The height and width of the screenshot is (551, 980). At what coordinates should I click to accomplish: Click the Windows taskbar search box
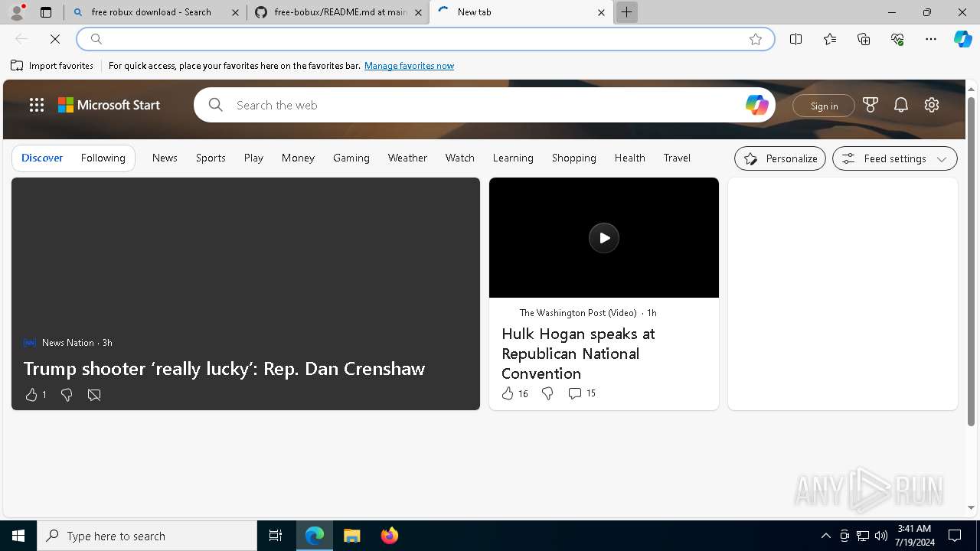coord(147,536)
